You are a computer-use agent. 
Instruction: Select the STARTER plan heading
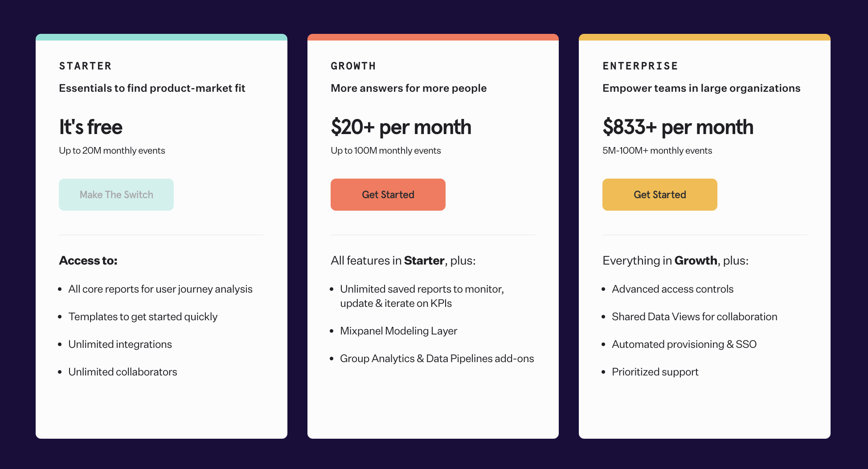[x=85, y=66]
